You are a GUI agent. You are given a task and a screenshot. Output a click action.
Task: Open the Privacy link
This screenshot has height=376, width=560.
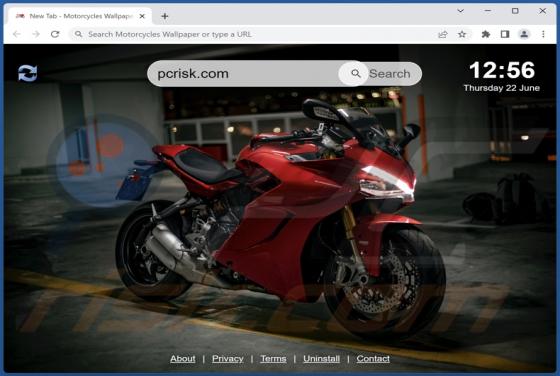click(x=228, y=359)
